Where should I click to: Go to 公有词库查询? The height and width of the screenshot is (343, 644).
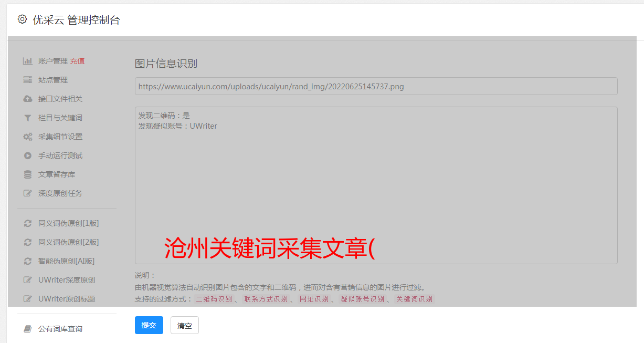(60, 329)
